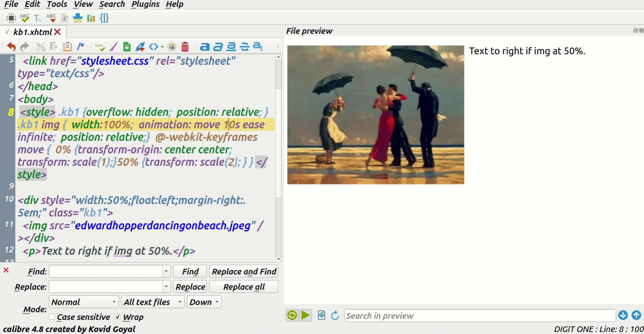Open the 'All text files' scope dropdown
The width and height of the screenshot is (644, 334).
153,302
